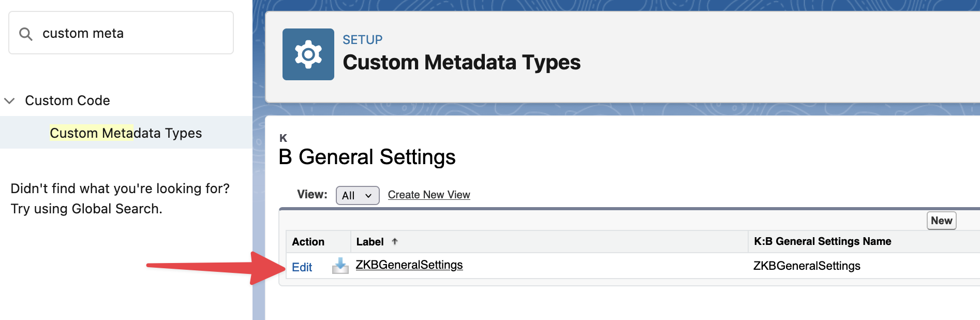Click the magnifier icon in Quick Find
Viewport: 980px width, 320px height.
coord(26,34)
